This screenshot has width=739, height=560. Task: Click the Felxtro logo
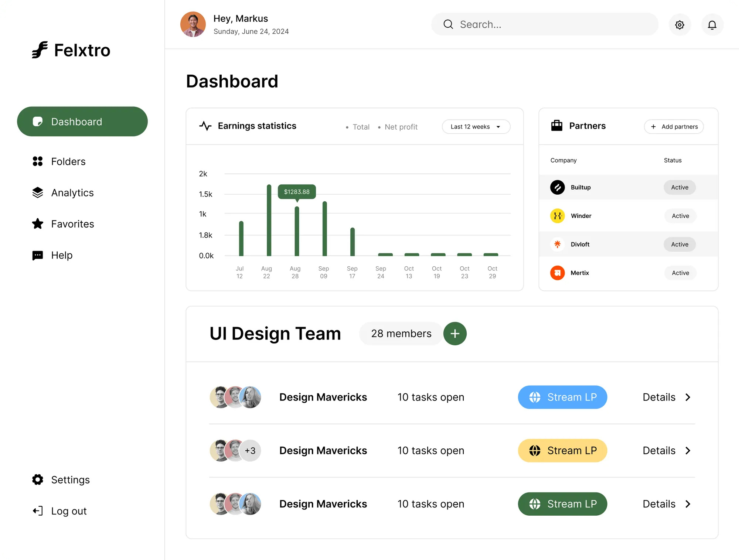coord(71,50)
